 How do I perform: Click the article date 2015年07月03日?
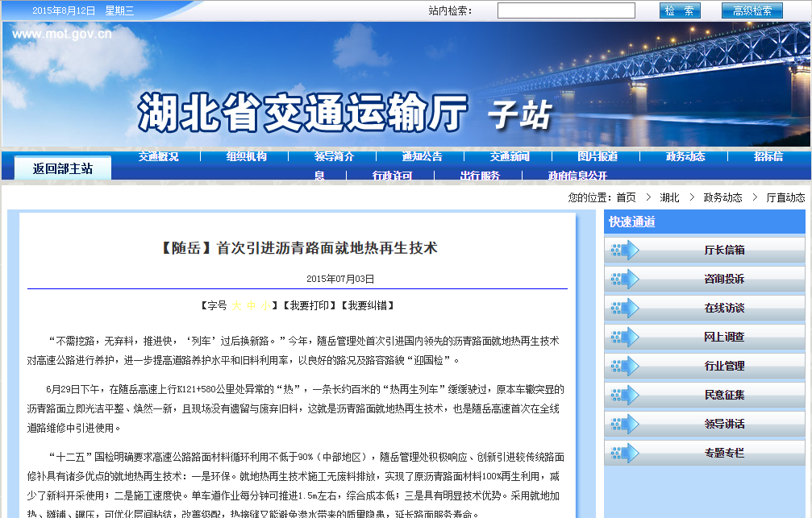340,279
